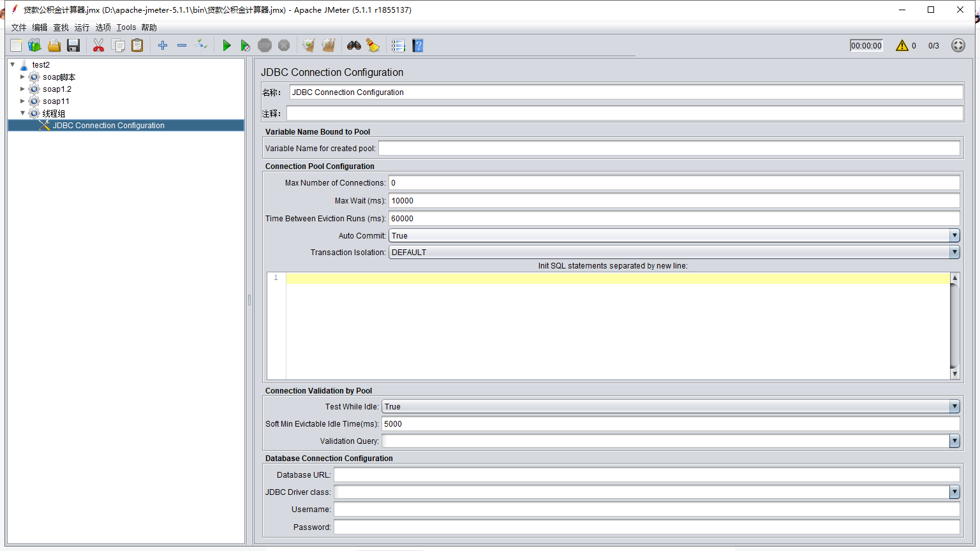980x551 pixels.
Task: Clear all results with double broom icon
Action: (x=329, y=45)
